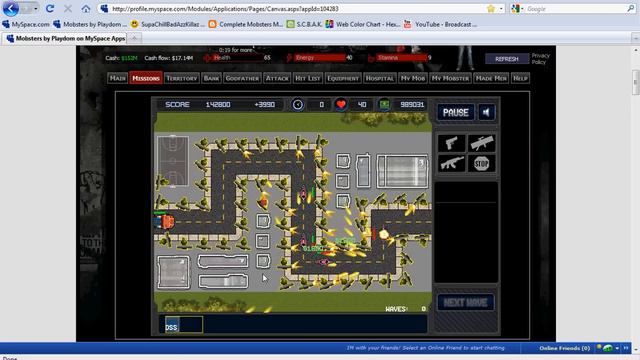Open the My Mobster tab

coord(450,78)
